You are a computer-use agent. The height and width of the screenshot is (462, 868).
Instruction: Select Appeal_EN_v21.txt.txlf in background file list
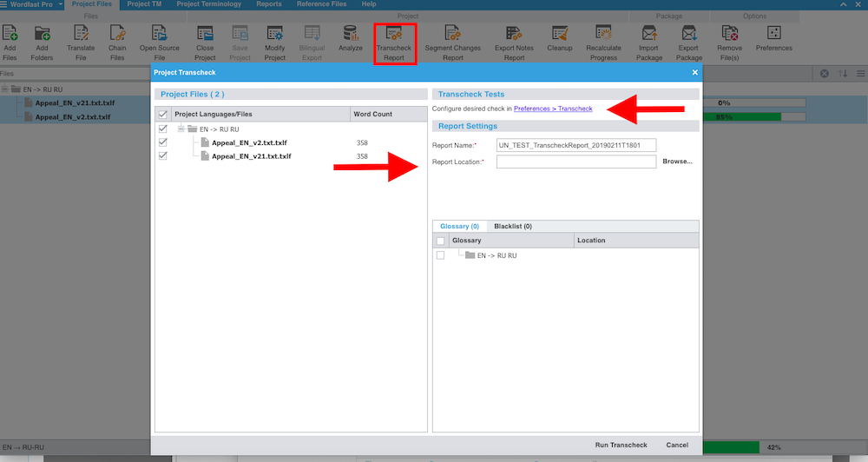(75, 102)
